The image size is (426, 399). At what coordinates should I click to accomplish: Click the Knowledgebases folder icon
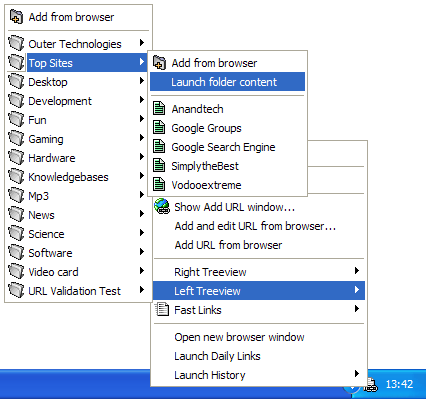[x=16, y=177]
